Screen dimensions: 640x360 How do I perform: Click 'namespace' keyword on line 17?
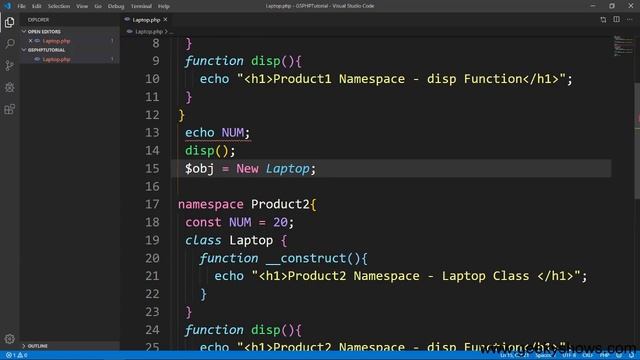(211, 204)
